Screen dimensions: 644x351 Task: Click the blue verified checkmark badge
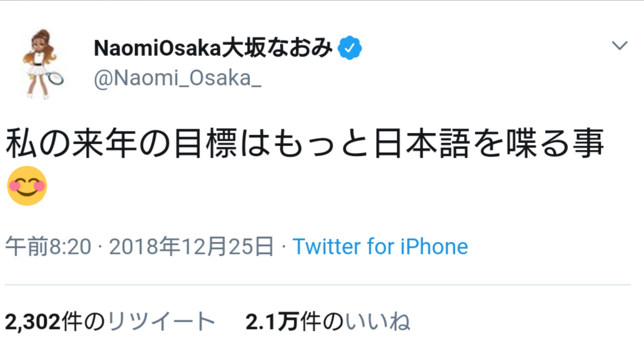click(x=350, y=48)
